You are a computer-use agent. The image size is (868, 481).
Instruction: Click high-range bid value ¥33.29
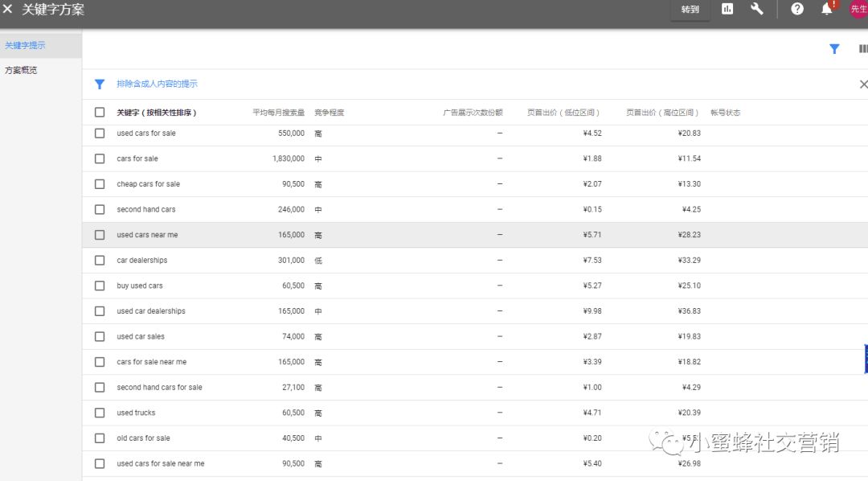[x=690, y=260]
